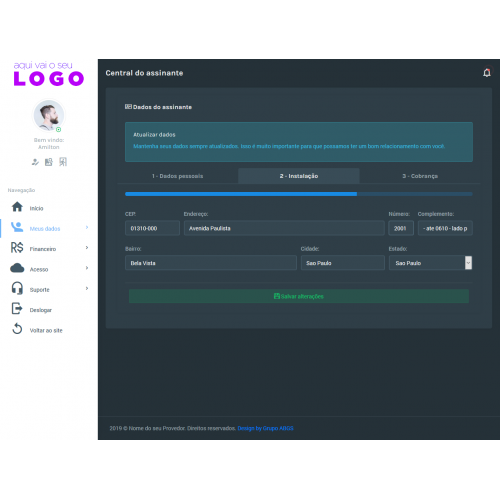The height and width of the screenshot is (500, 500).
Task: Click the notification bell icon
Action: point(487,73)
